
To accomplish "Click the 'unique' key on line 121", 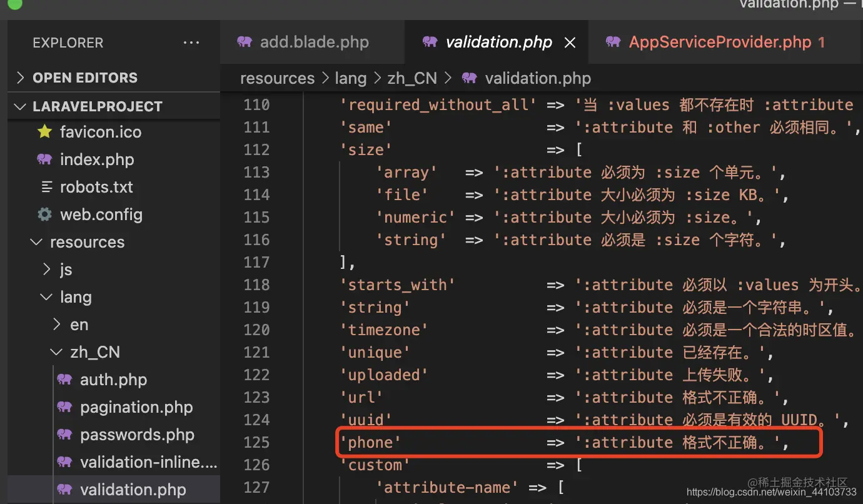I will tap(375, 353).
